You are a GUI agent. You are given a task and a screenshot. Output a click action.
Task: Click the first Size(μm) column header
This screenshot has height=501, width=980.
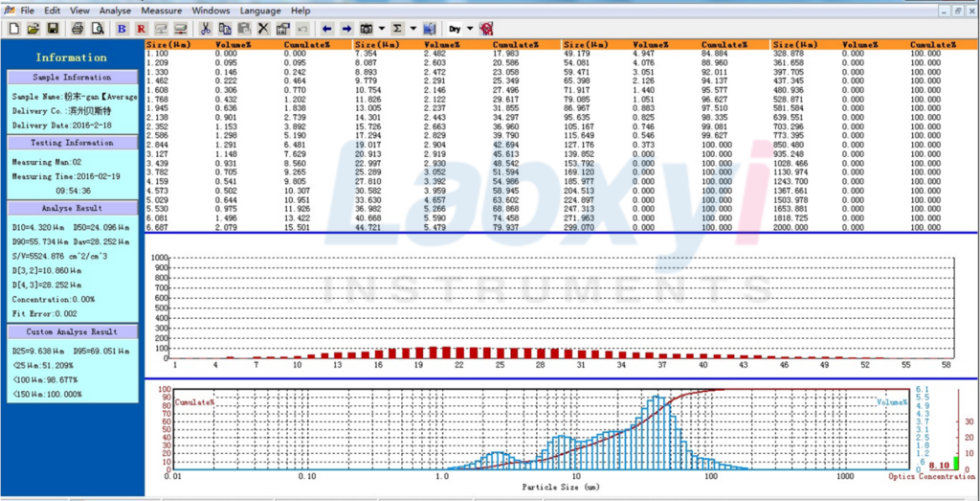click(x=168, y=45)
